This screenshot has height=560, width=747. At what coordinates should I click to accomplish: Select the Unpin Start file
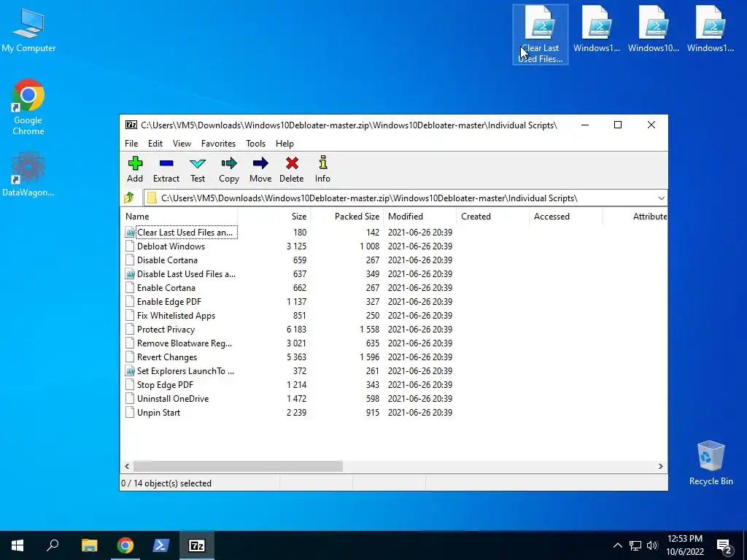(158, 413)
